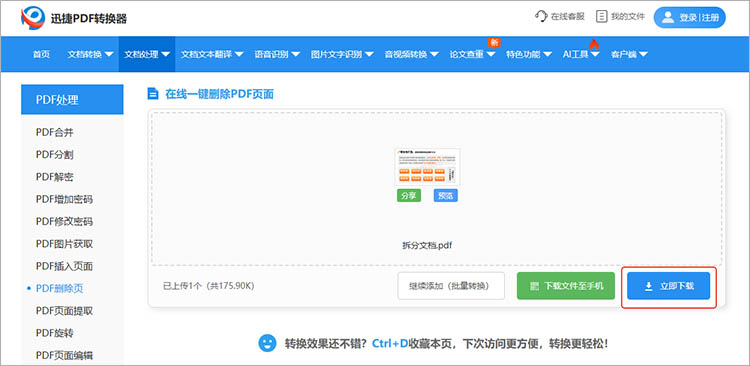Click the download arrow icon in 立即下载
Viewport: 750px width, 366px height.
pos(649,287)
